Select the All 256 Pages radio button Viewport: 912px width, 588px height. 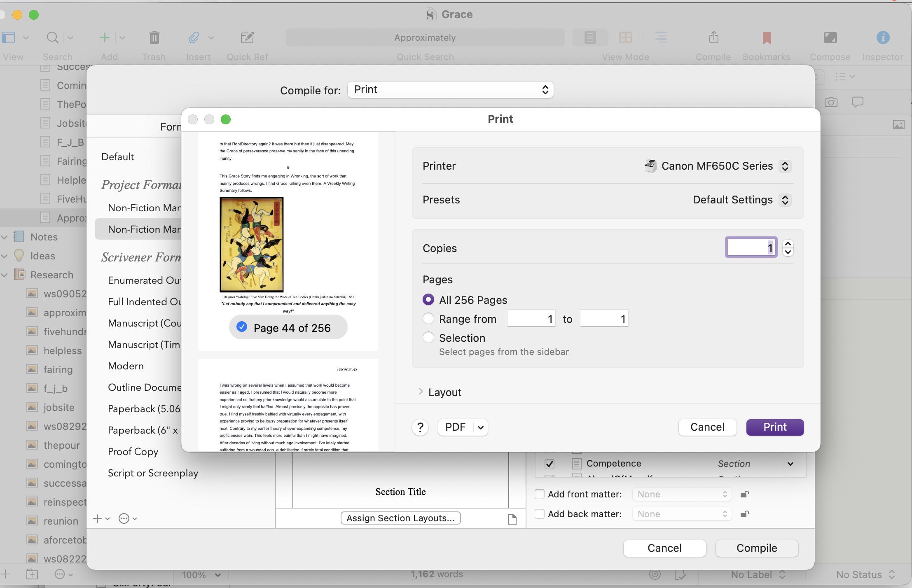point(428,299)
